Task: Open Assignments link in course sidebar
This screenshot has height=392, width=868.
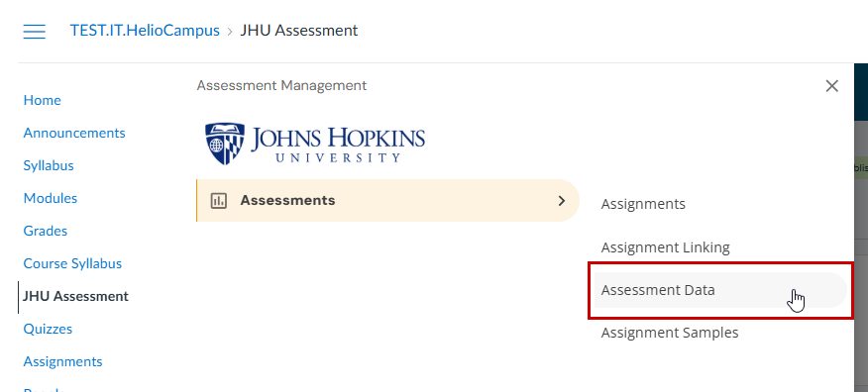Action: [x=62, y=361]
